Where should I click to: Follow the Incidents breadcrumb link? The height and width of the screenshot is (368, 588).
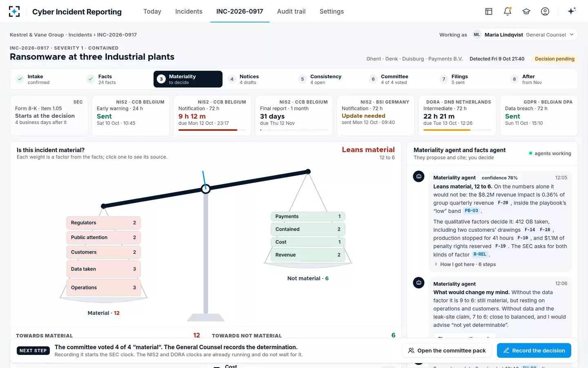tap(80, 35)
